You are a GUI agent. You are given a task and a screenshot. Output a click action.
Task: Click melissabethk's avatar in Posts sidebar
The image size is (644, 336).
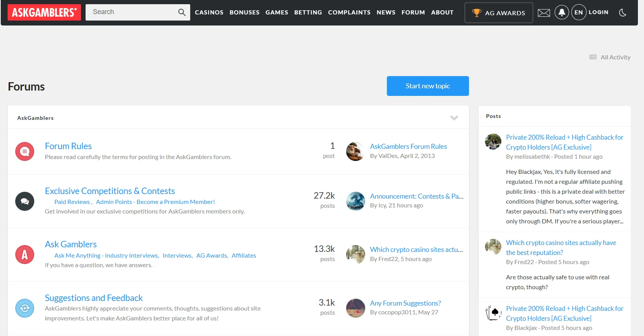coord(493,142)
